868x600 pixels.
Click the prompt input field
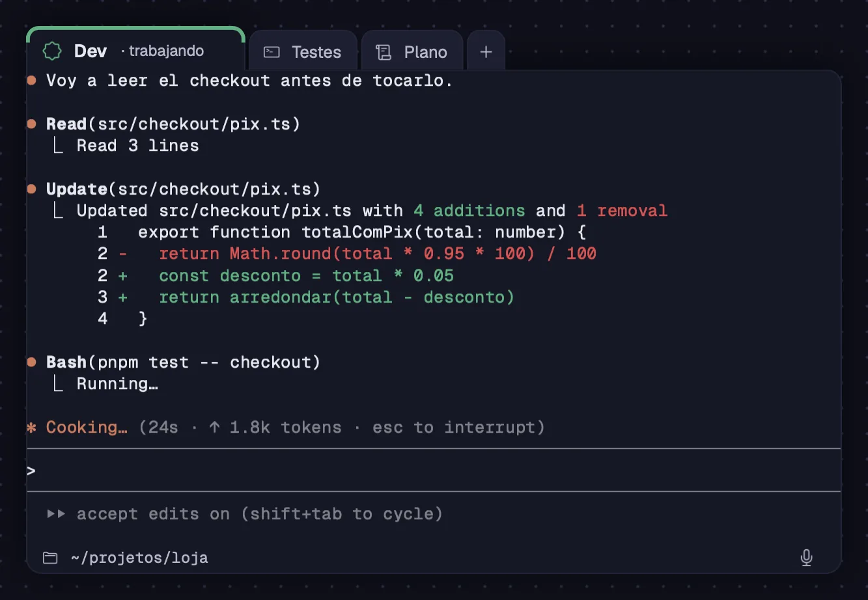(x=434, y=470)
